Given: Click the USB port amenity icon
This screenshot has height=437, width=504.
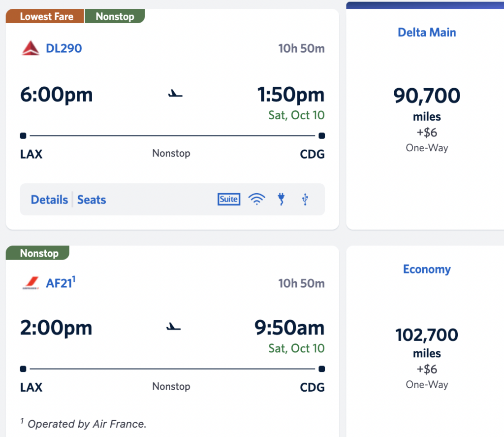Looking at the screenshot, I should (x=305, y=199).
